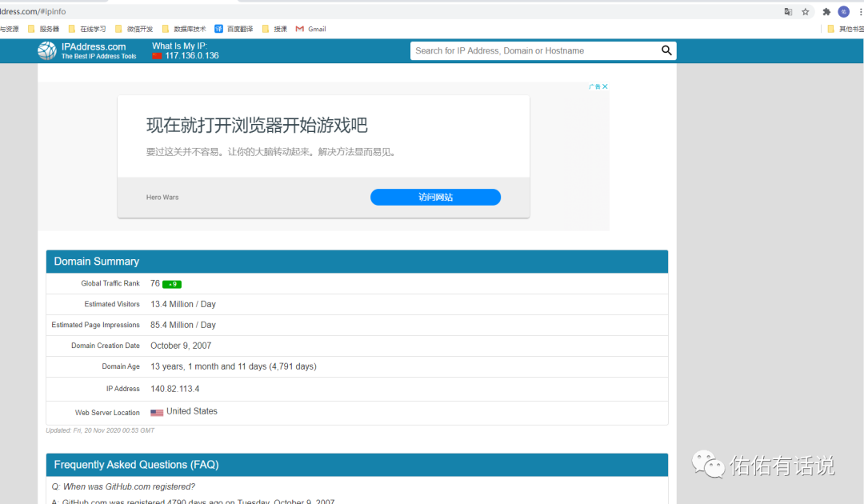
Task: Click the Global Traffic Rank value 76
Action: tap(155, 283)
